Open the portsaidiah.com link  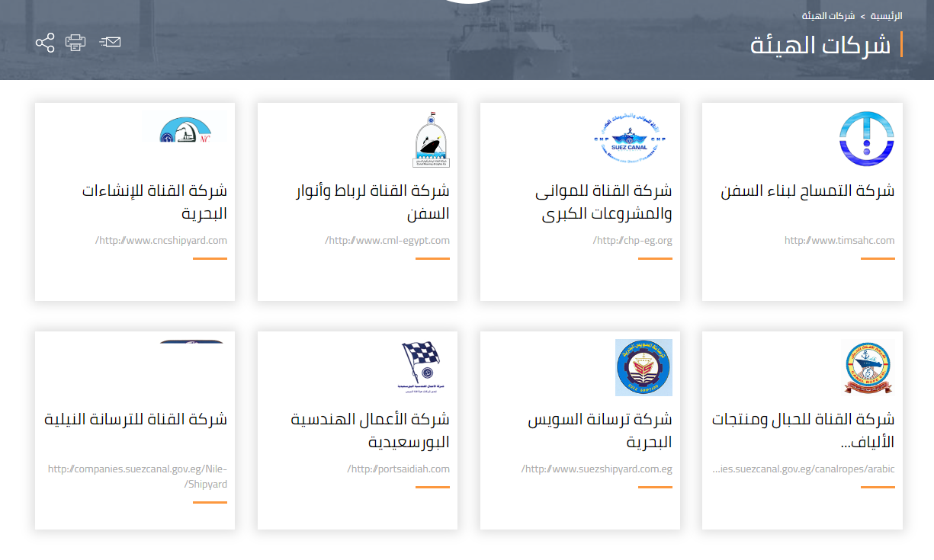[398, 469]
